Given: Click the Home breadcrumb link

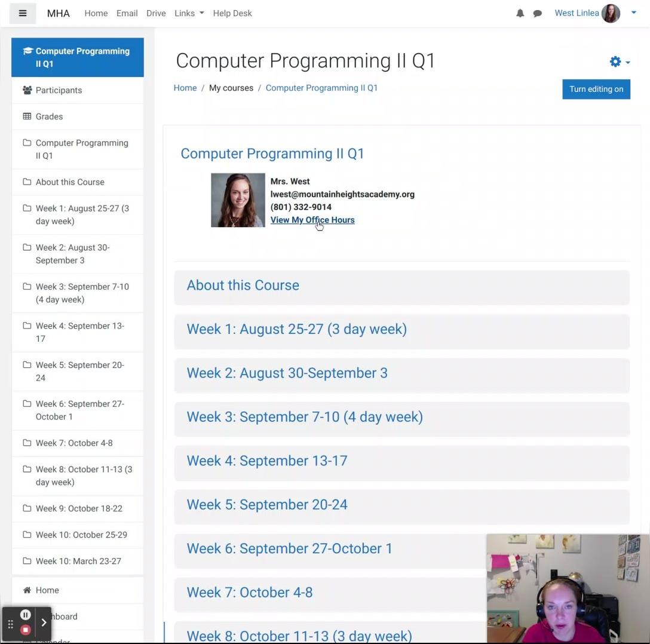Looking at the screenshot, I should (x=185, y=88).
